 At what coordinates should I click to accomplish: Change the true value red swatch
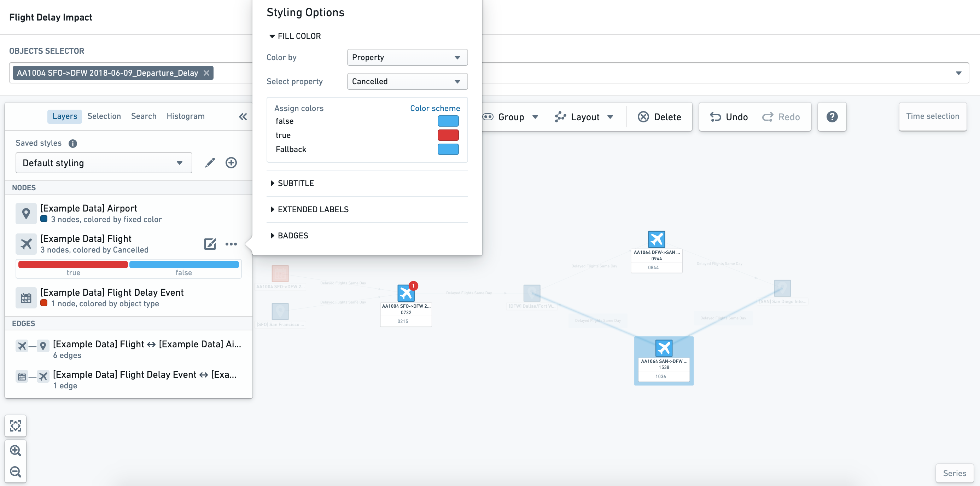pyautogui.click(x=448, y=135)
